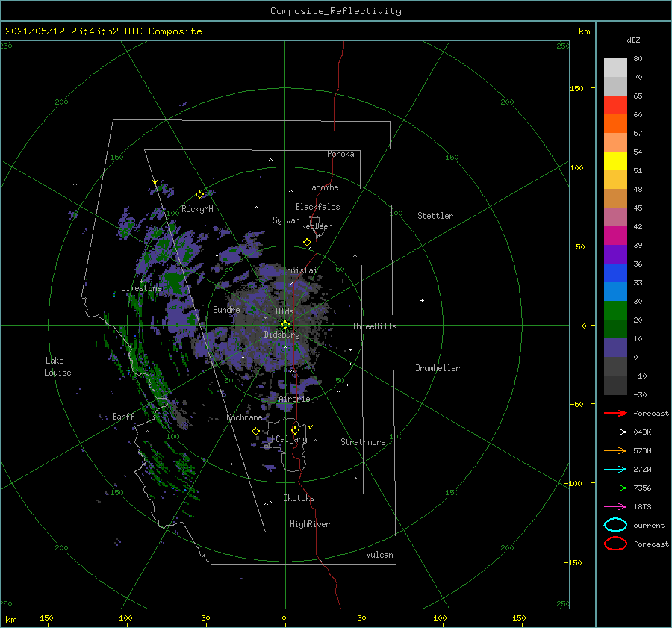Screen dimensions: 672x628
Task: Select the orange 57DM arrow symbol
Action: 615,450
